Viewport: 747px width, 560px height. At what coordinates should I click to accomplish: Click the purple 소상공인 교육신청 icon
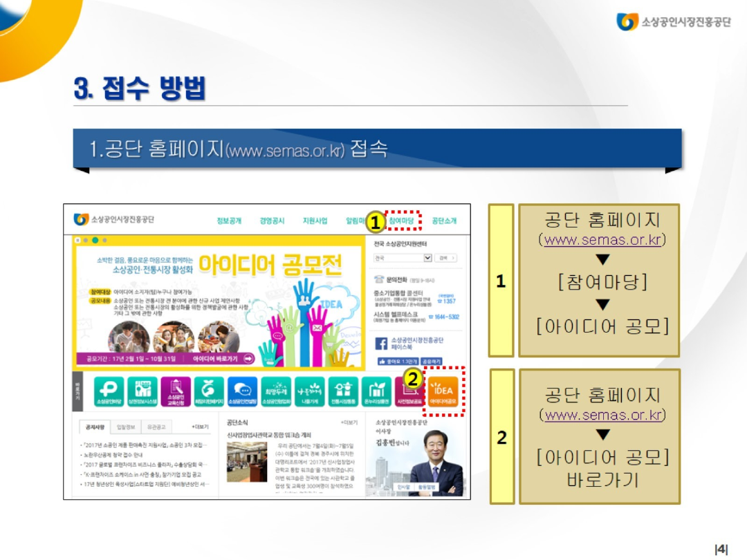tap(176, 391)
